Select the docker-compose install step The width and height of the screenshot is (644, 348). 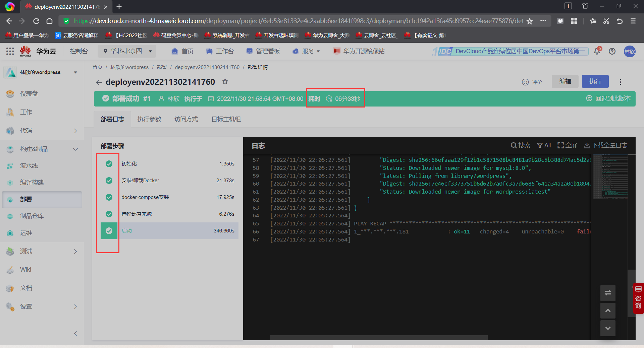tap(169, 197)
